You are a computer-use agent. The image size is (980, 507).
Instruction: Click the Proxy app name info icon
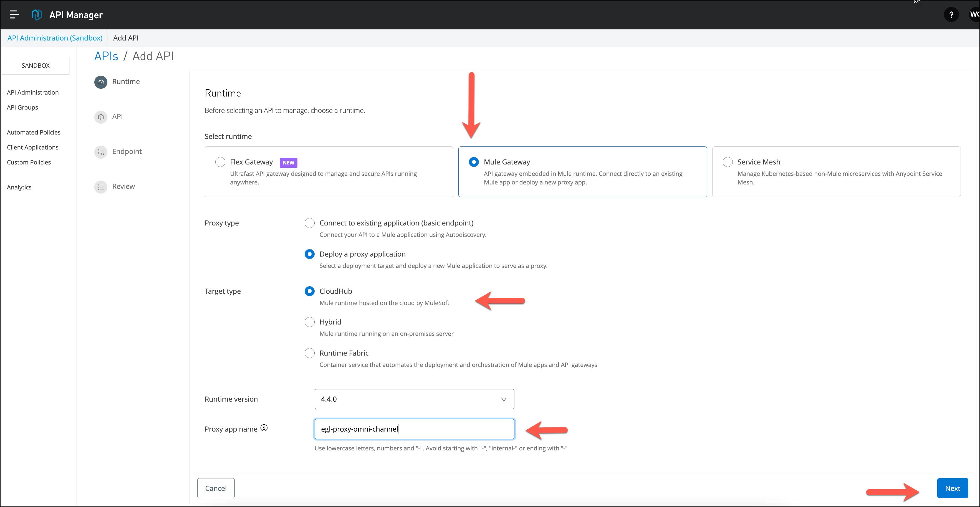click(x=264, y=428)
